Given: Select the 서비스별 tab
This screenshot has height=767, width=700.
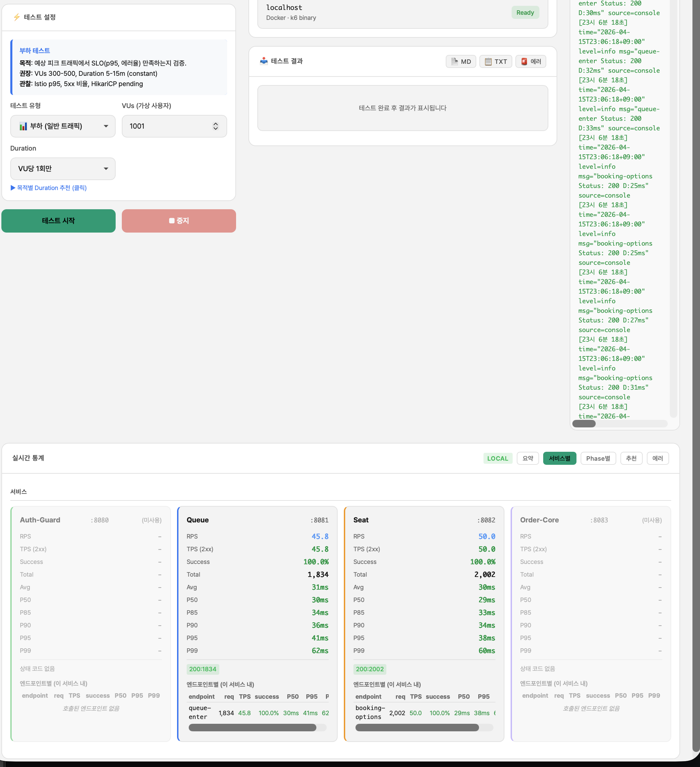Looking at the screenshot, I should [x=559, y=458].
